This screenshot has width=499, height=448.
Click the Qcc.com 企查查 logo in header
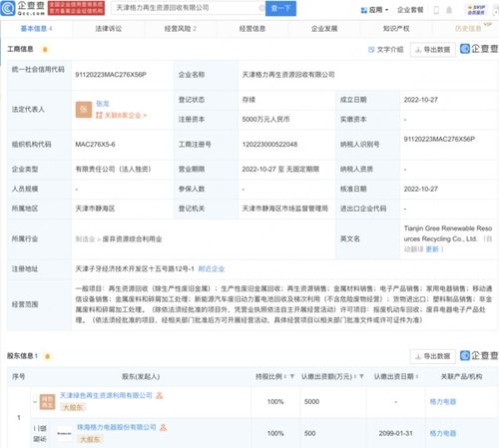point(23,8)
